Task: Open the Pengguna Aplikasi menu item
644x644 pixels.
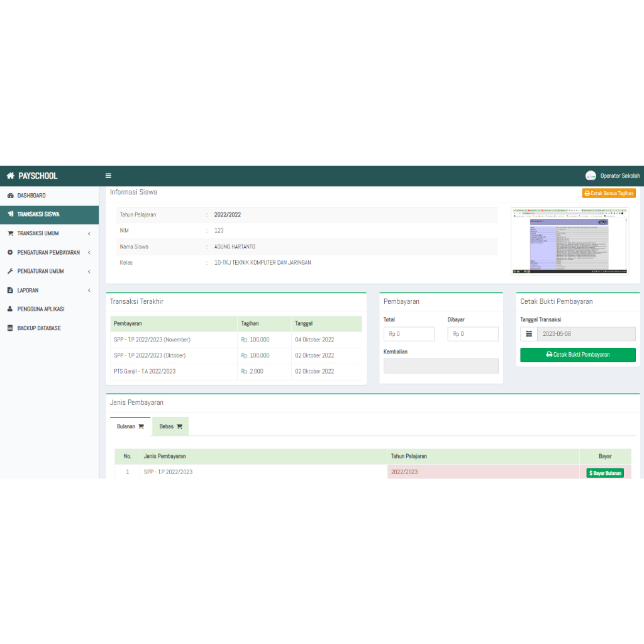Action: click(x=49, y=309)
